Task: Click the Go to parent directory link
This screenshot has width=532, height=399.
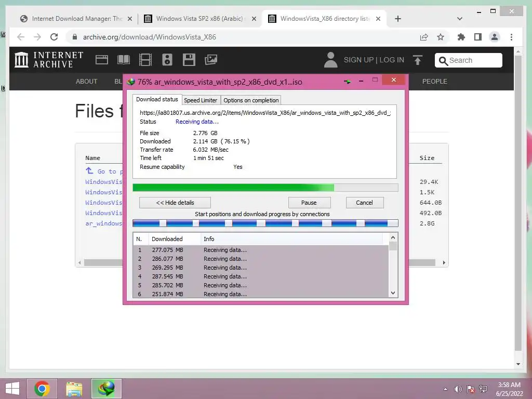Action: (x=104, y=171)
